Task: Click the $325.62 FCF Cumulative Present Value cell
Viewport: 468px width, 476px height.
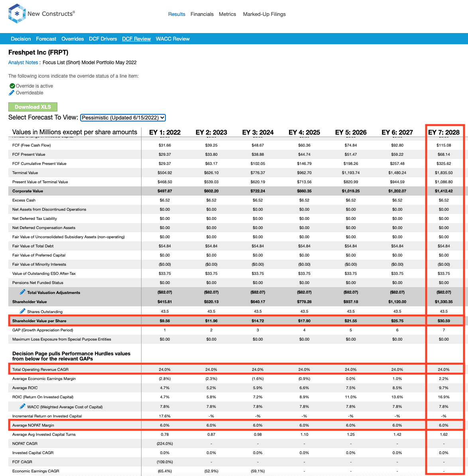Action: pos(444,164)
